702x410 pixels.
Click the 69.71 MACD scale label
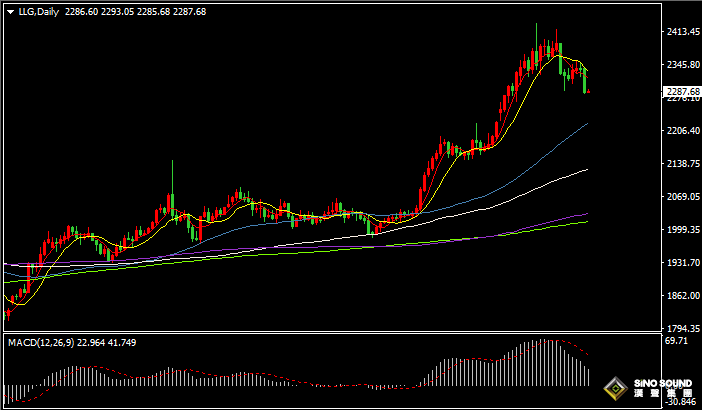click(676, 341)
